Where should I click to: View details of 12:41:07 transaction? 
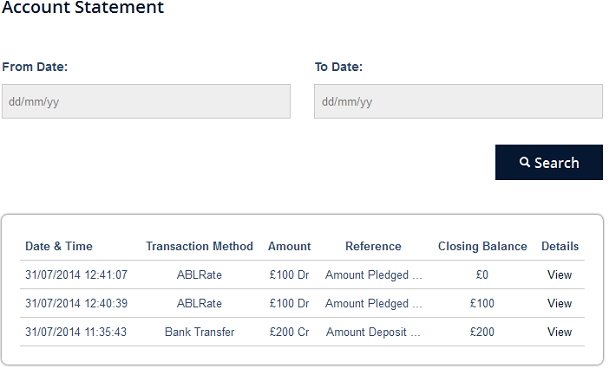[x=559, y=275]
